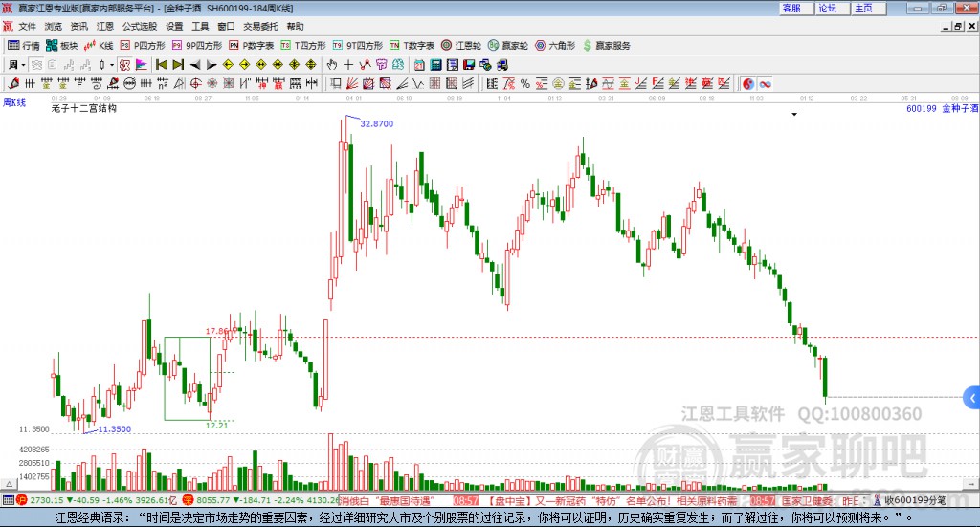
Task: Open the 六角形 hexagon tool
Action: (555, 46)
